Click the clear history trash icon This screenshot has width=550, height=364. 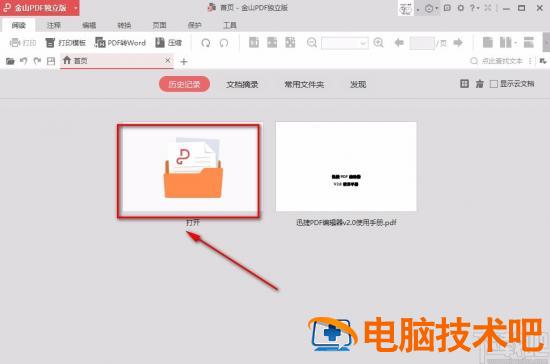point(479,84)
